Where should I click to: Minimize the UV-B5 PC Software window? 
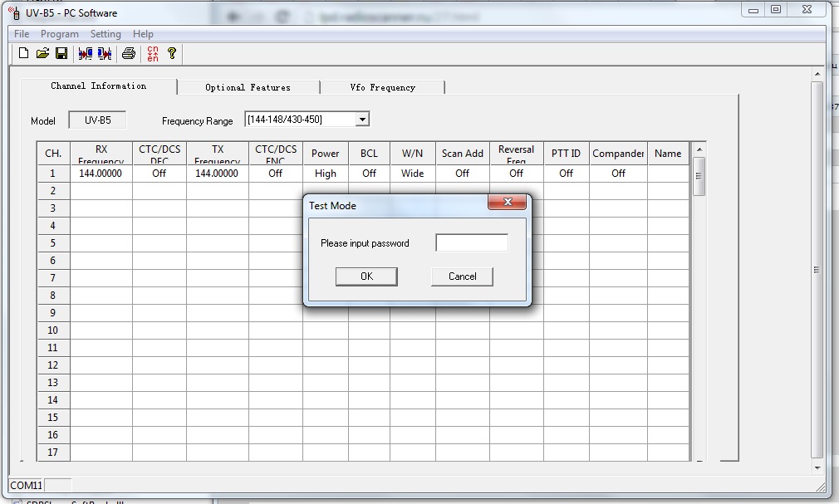[753, 10]
